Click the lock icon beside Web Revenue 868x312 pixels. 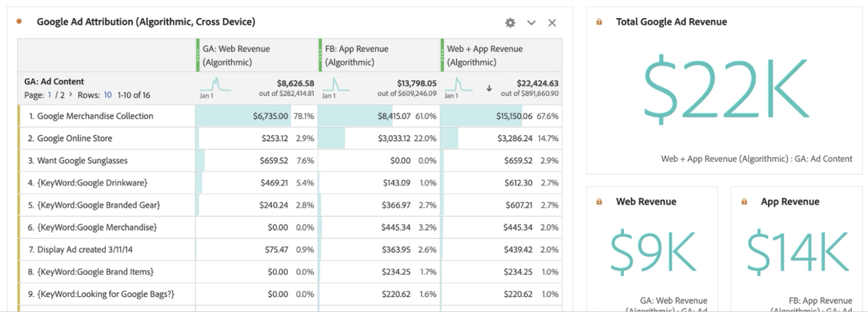click(600, 202)
